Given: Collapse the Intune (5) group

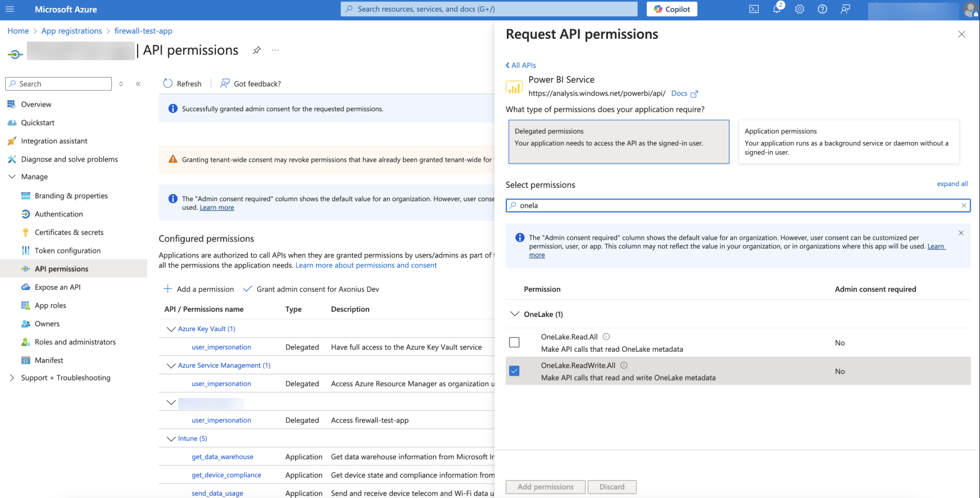Looking at the screenshot, I should (x=171, y=438).
